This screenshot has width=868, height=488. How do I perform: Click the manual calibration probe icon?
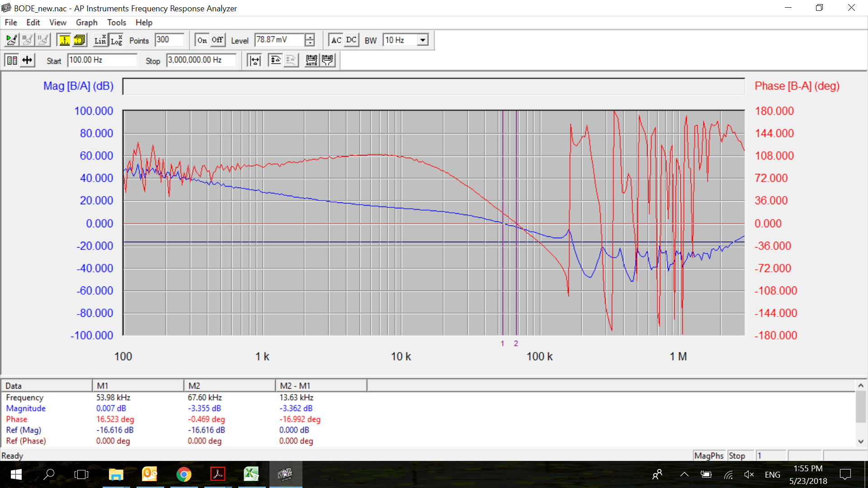click(x=328, y=60)
